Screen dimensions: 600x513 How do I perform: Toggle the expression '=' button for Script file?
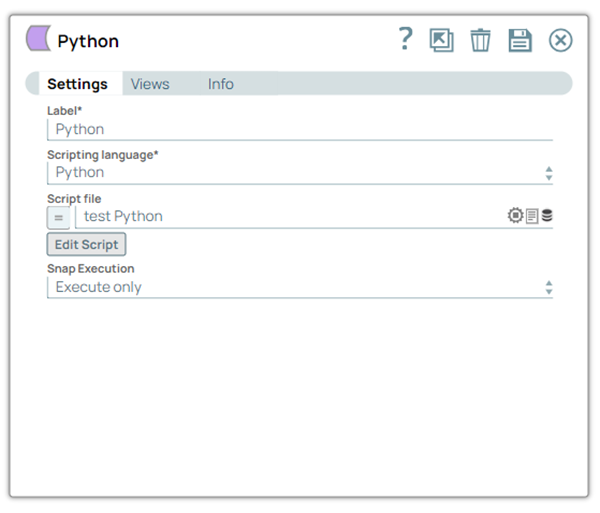(59, 217)
